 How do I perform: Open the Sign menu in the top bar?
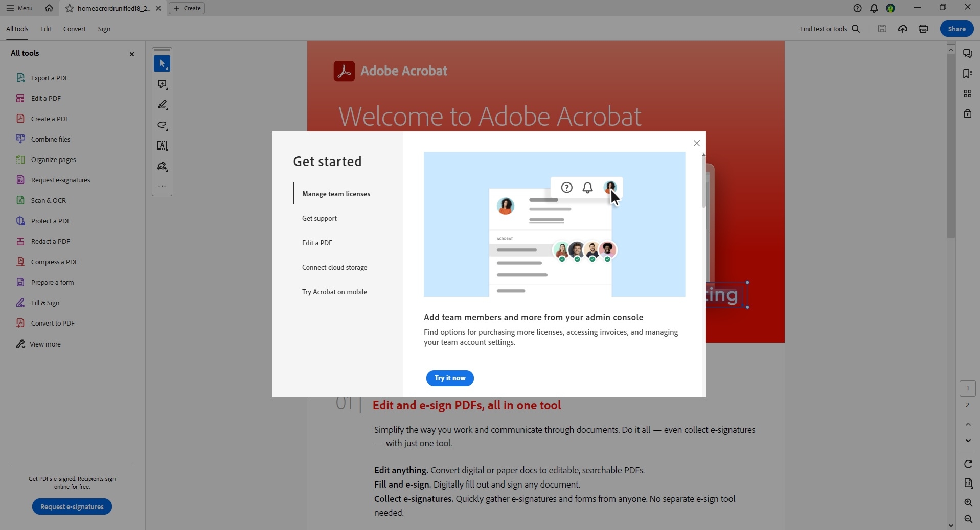pos(104,29)
